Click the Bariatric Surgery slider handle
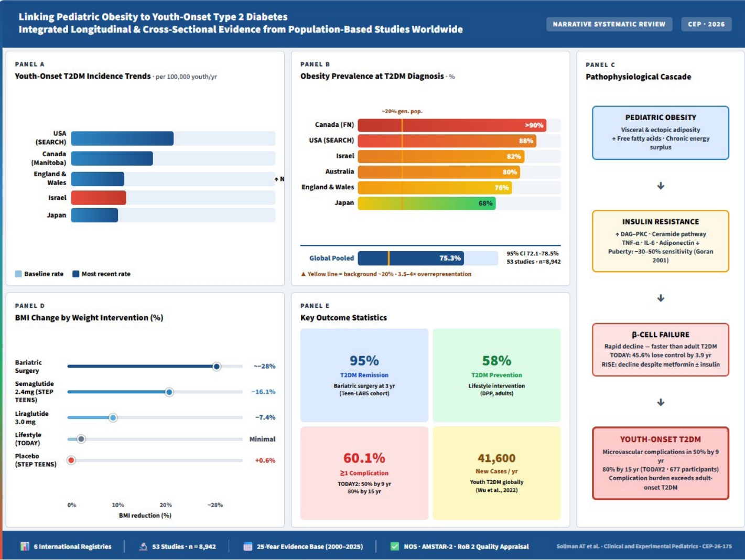 pyautogui.click(x=217, y=367)
